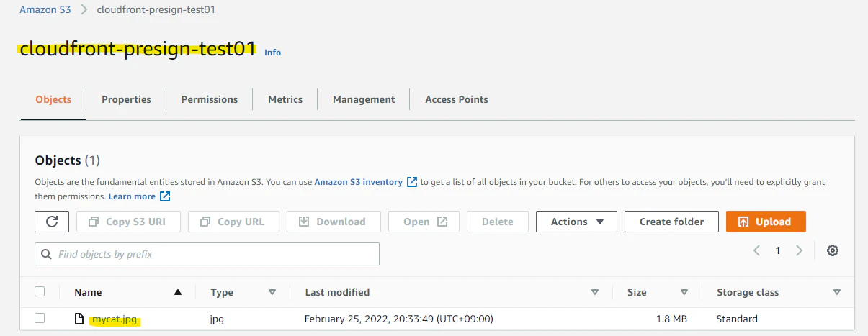Sort ascending by Name arrow

[x=178, y=292]
